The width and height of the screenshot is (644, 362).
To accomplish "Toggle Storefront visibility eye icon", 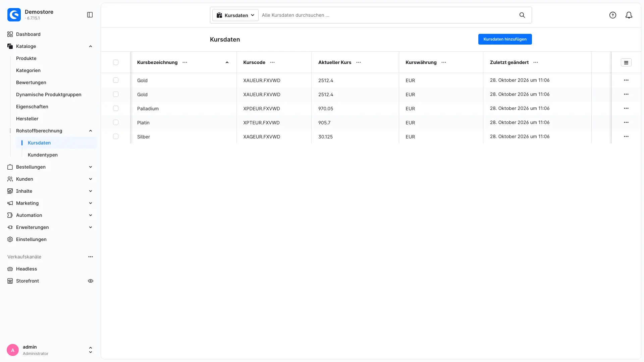I will [91, 281].
